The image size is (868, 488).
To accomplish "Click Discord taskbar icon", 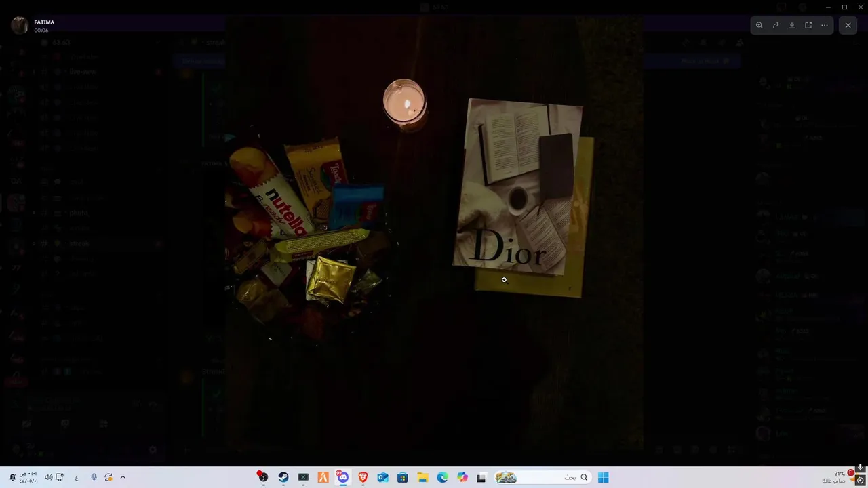I will pyautogui.click(x=342, y=477).
